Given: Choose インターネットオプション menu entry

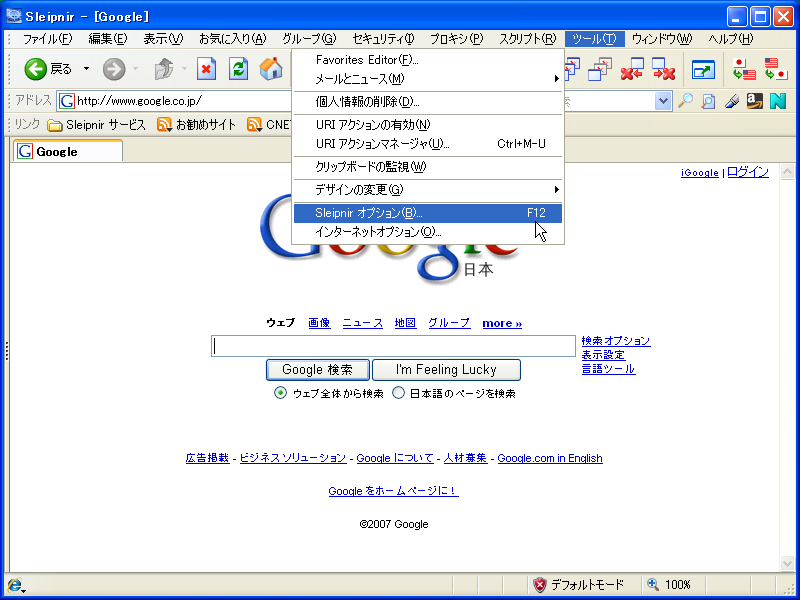Looking at the screenshot, I should point(428,232).
